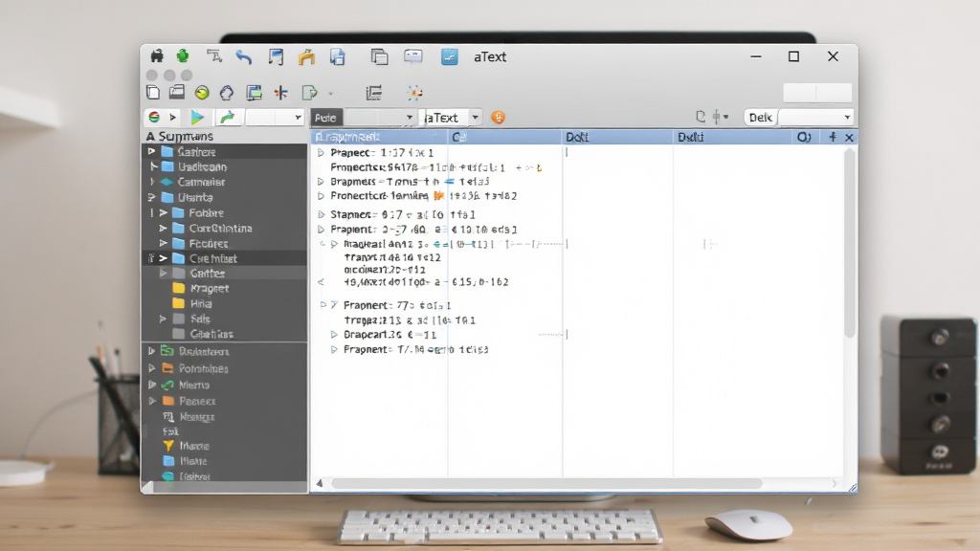The width and height of the screenshot is (980, 551).
Task: Select the 'Iiiarte' item with yellow funnel icon
Action: (187, 446)
